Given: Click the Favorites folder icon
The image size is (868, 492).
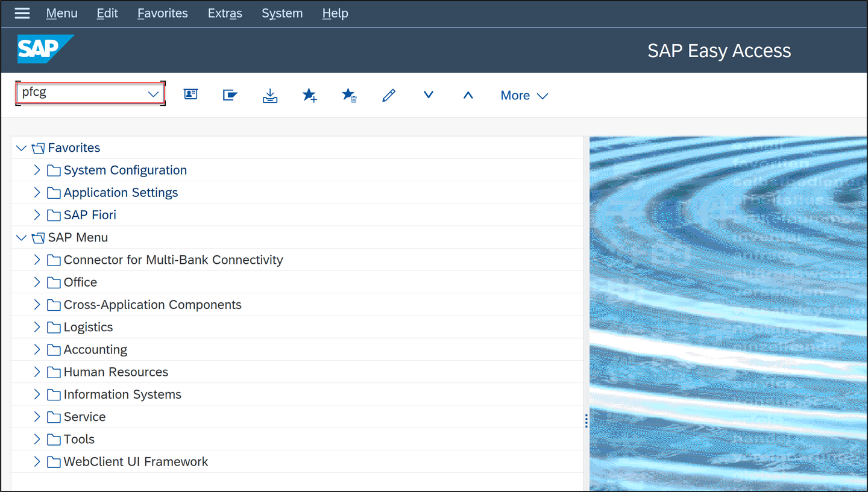Looking at the screenshot, I should (x=39, y=148).
